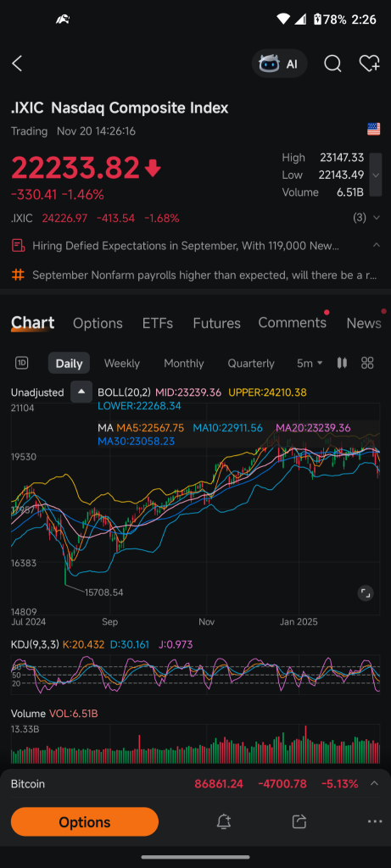Tap the share icon in bottom bar
Image resolution: width=391 pixels, height=868 pixels.
[x=299, y=821]
